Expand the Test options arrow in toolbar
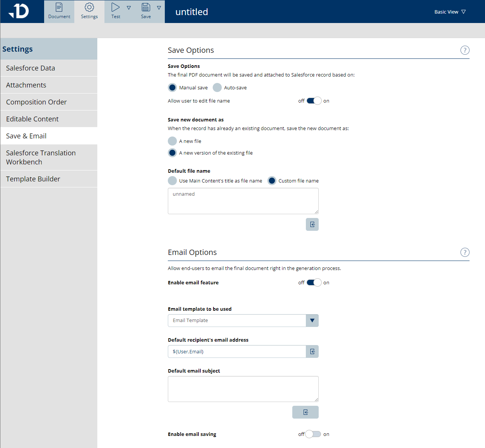The image size is (485, 448). tap(129, 8)
